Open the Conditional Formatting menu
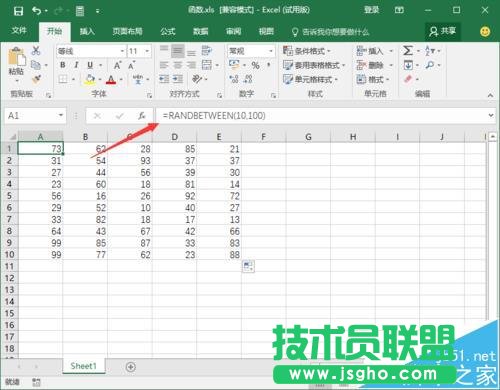 [x=307, y=51]
